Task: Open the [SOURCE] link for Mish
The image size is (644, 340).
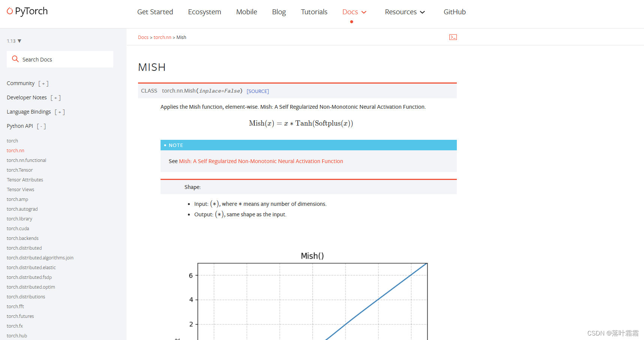Action: (x=258, y=91)
